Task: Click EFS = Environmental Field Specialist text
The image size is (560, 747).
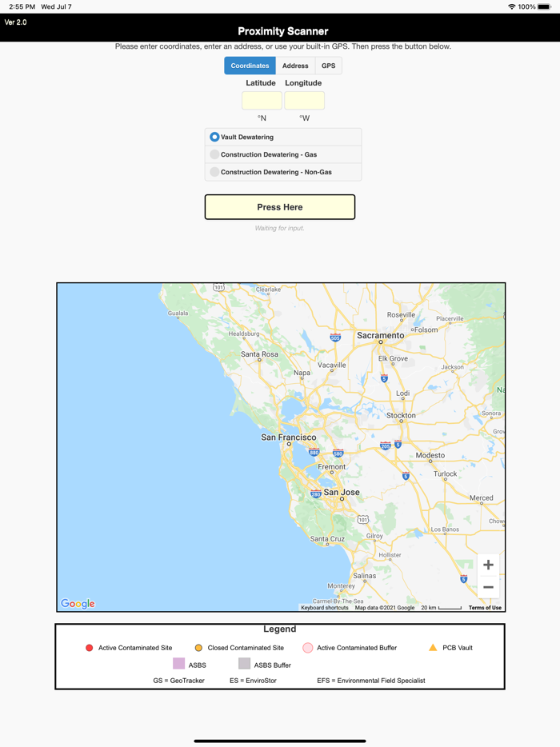Action: [x=371, y=681]
